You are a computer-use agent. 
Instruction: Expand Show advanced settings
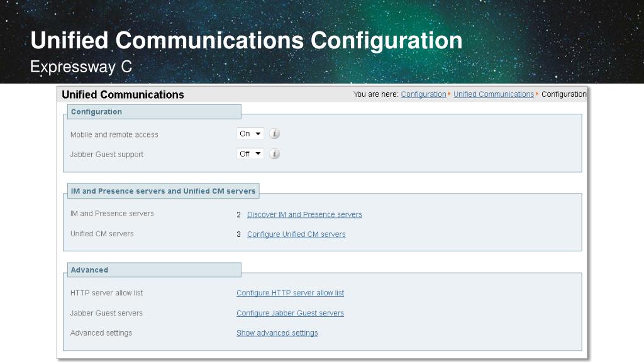point(277,333)
